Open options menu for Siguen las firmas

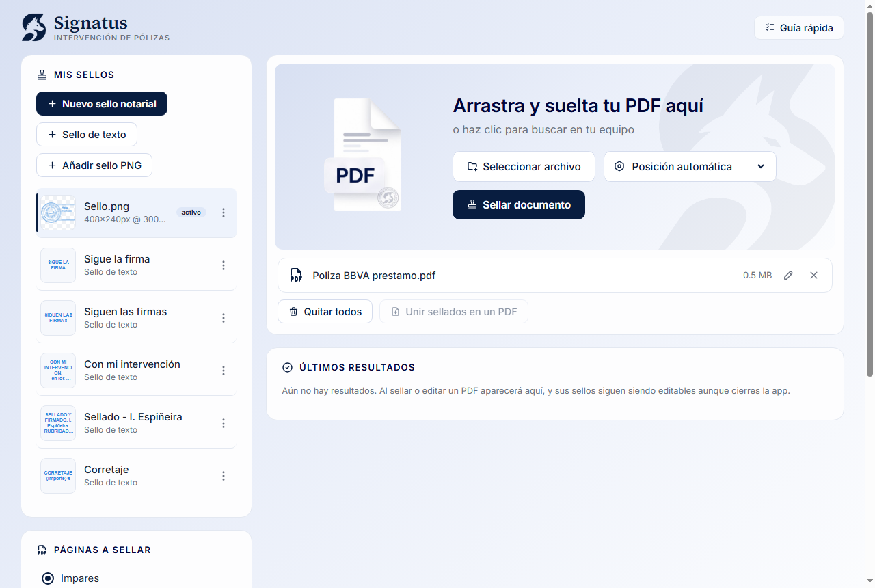(x=223, y=318)
